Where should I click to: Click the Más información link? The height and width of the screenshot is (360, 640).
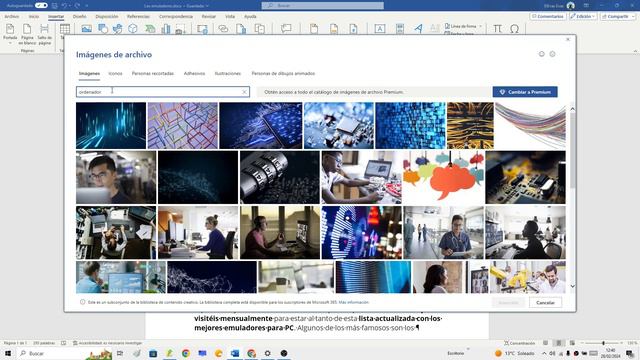[353, 302]
